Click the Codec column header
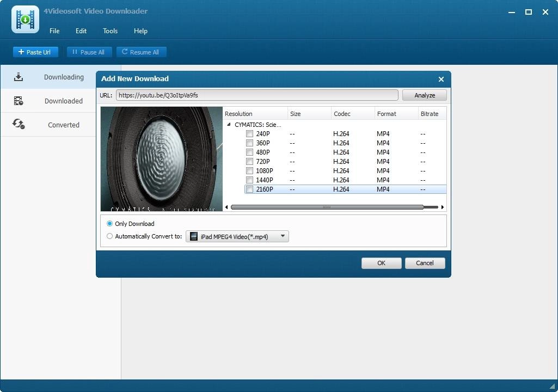 click(353, 114)
